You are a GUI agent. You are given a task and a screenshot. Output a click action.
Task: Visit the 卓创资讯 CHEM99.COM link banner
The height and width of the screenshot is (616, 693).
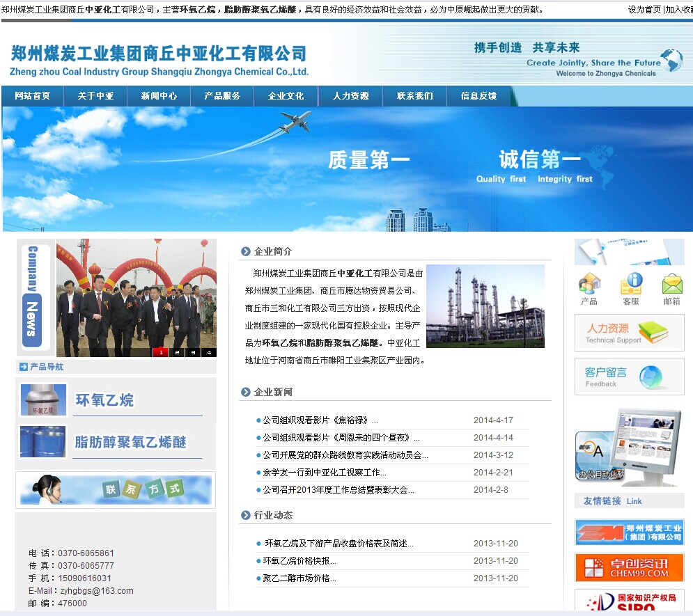click(x=630, y=567)
